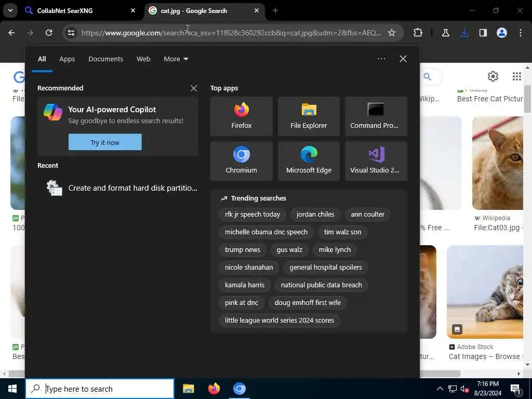This screenshot has height=399, width=532.
Task: Open the Wikipedia orange cat thumbnail
Action: [x=497, y=163]
